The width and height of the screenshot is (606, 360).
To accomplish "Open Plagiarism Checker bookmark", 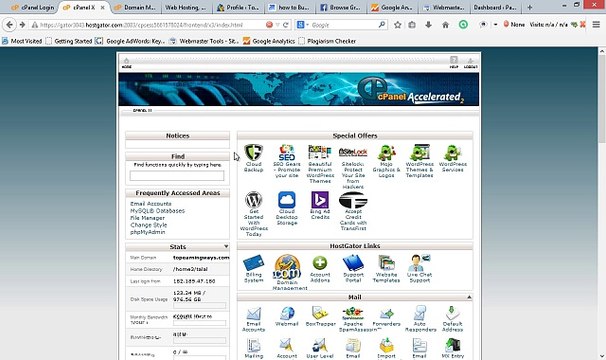I will 327,41.
